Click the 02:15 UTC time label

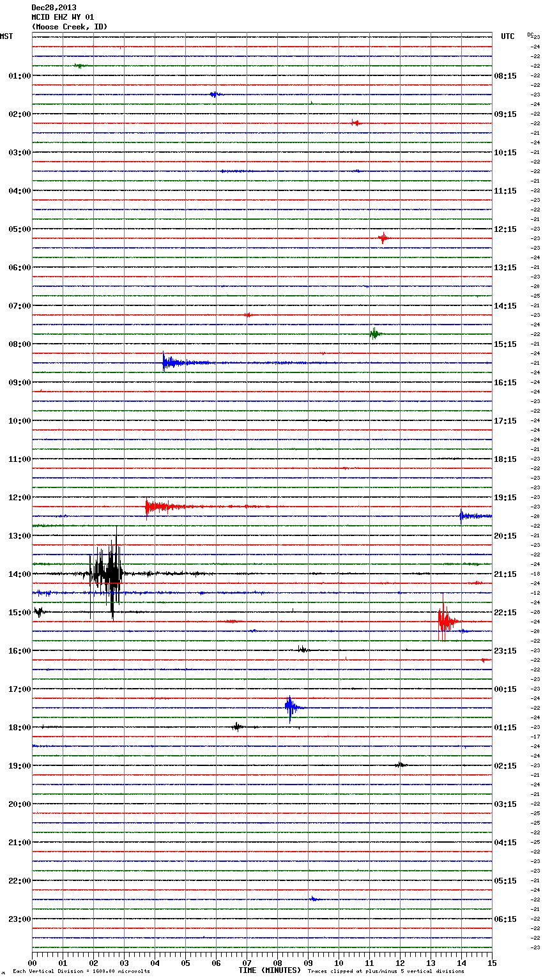pos(505,766)
